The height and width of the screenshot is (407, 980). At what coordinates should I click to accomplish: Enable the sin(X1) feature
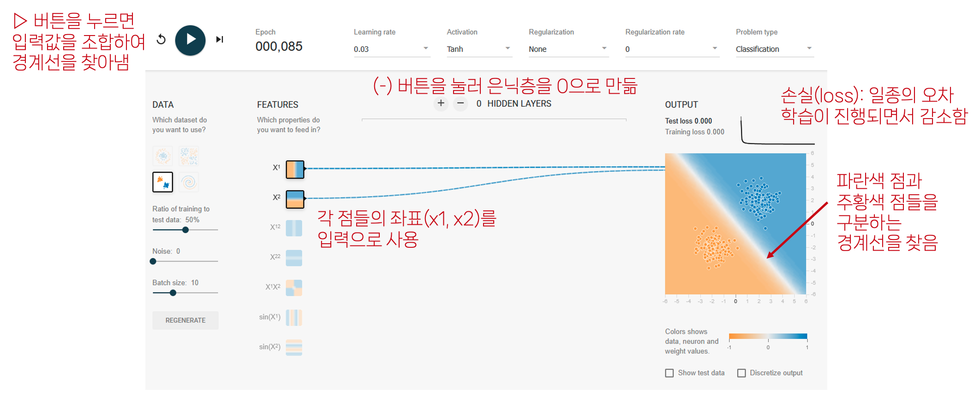pos(294,318)
